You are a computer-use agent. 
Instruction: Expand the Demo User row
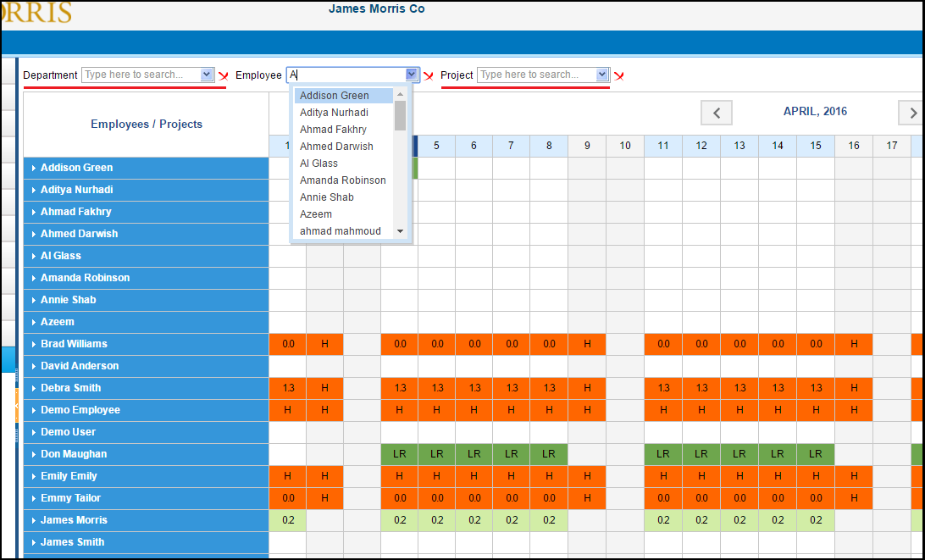[34, 433]
